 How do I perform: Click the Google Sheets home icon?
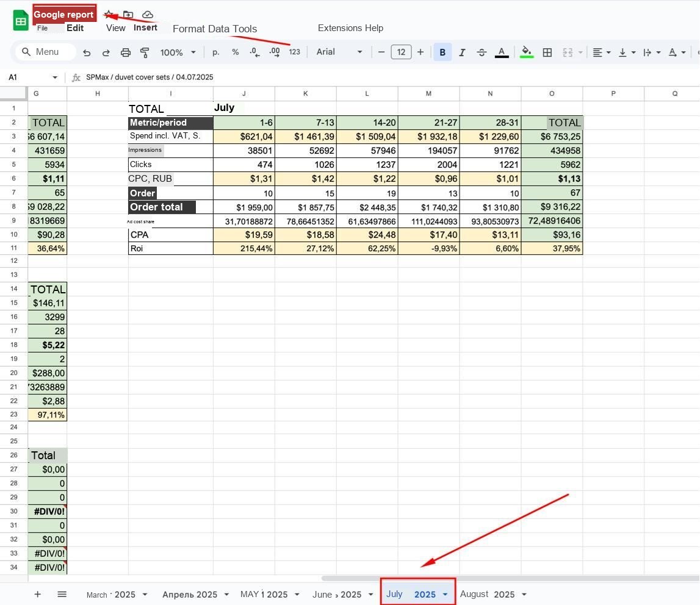tap(21, 20)
